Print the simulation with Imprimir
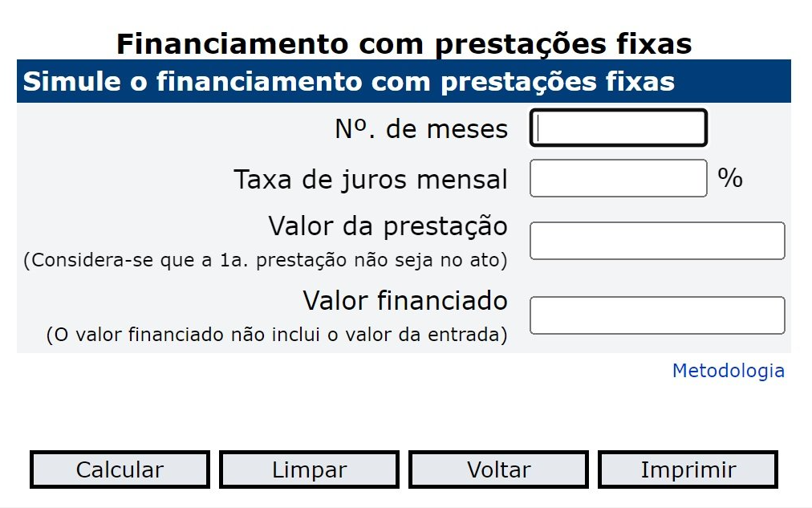Viewport: 812px width, 508px height. (x=688, y=470)
